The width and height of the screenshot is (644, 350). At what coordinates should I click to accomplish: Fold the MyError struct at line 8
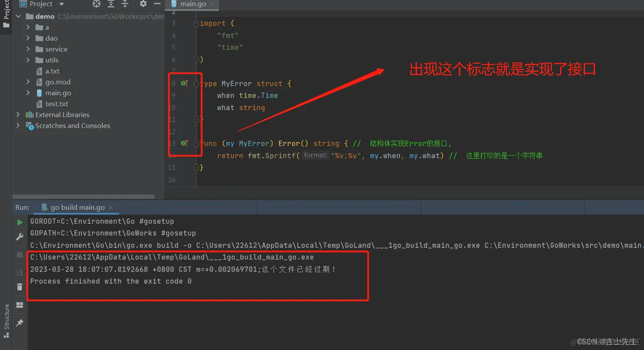(197, 83)
